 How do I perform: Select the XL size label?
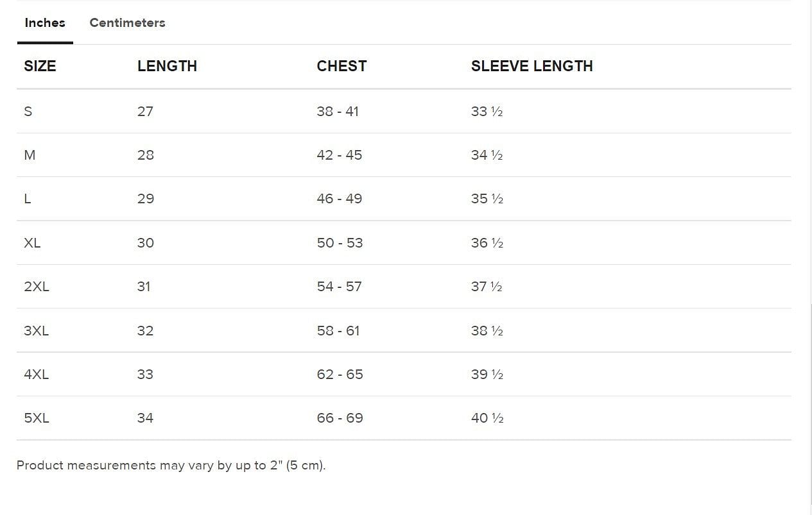pos(32,242)
